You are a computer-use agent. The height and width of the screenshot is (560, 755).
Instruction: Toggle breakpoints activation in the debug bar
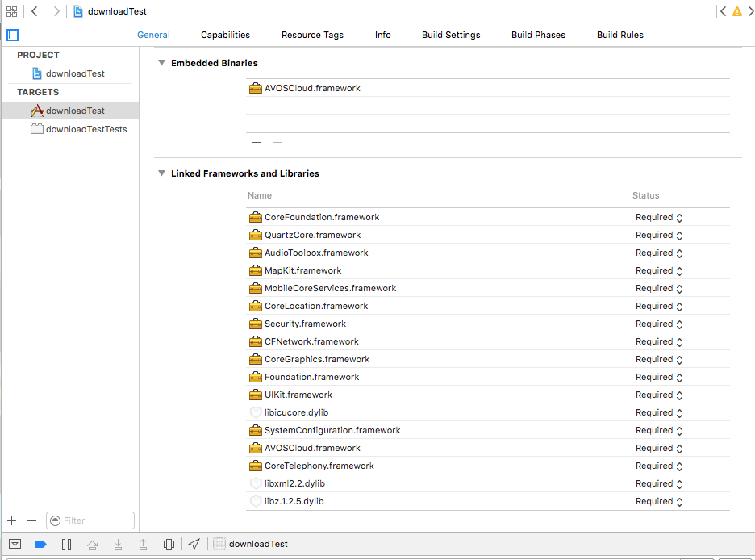[x=40, y=544]
